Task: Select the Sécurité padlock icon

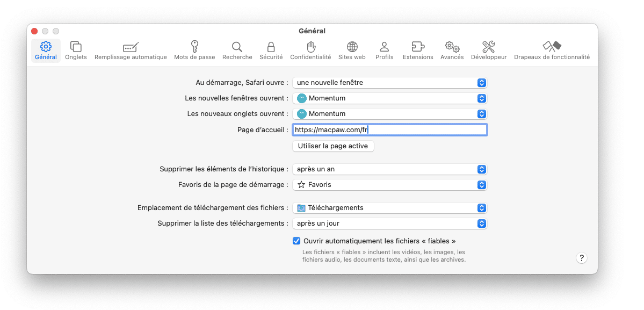Action: (x=271, y=46)
